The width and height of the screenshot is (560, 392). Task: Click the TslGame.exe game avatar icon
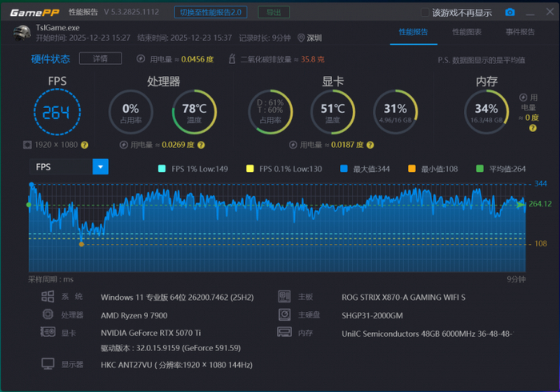[x=22, y=33]
